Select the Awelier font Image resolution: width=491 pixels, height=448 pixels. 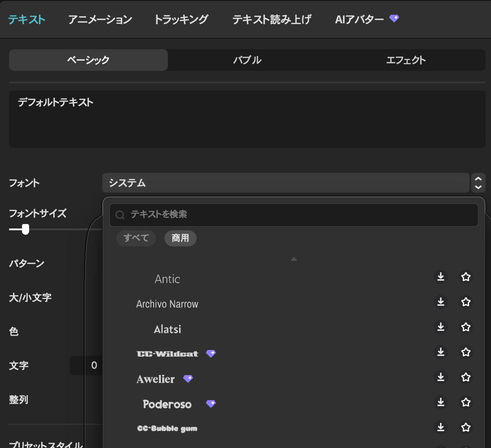[x=155, y=379]
